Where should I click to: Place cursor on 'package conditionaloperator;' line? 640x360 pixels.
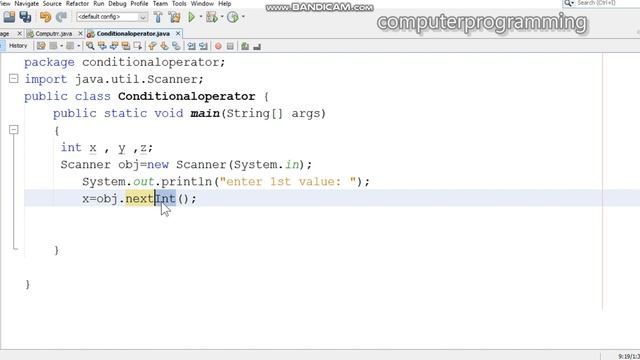124,62
